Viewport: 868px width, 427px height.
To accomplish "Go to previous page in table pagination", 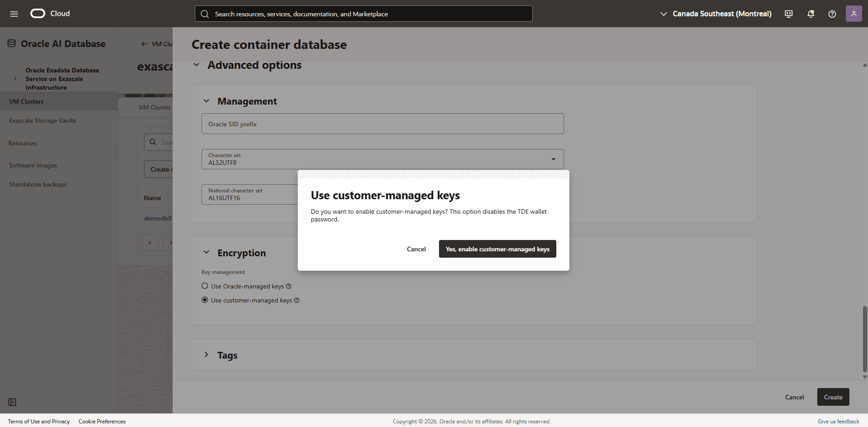I will [x=149, y=243].
